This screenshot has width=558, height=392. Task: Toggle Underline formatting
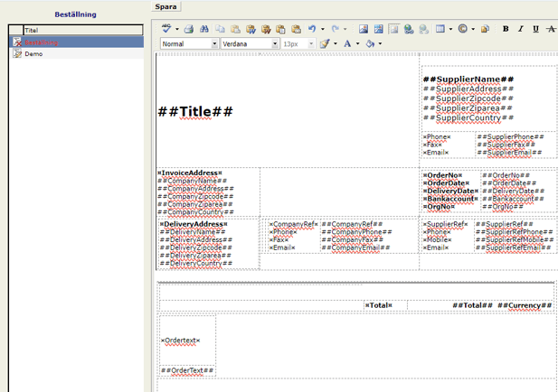click(535, 29)
